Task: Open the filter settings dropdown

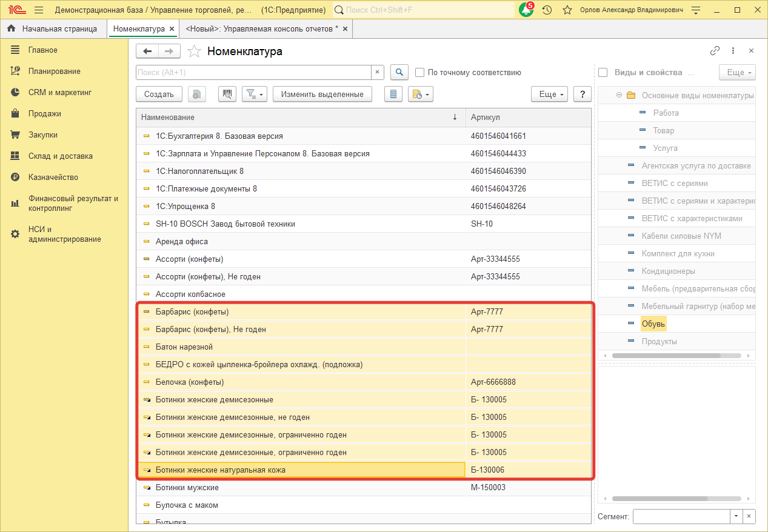Action: (x=254, y=94)
